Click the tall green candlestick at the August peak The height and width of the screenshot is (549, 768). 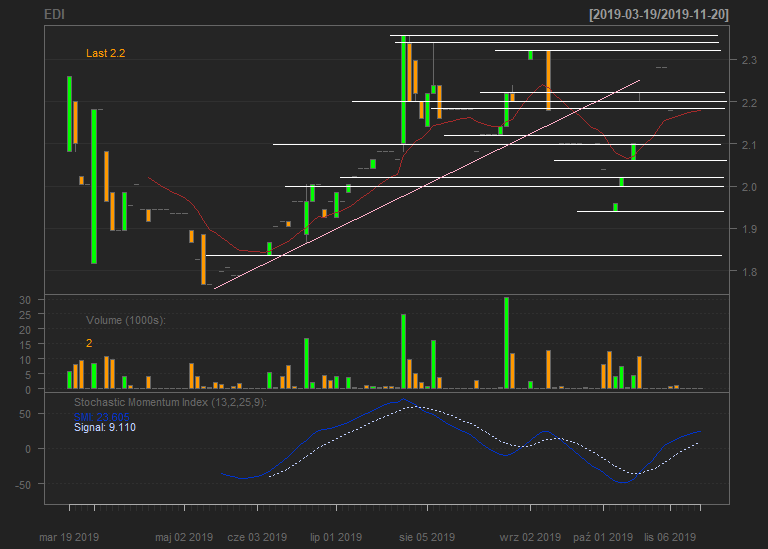coord(404,89)
